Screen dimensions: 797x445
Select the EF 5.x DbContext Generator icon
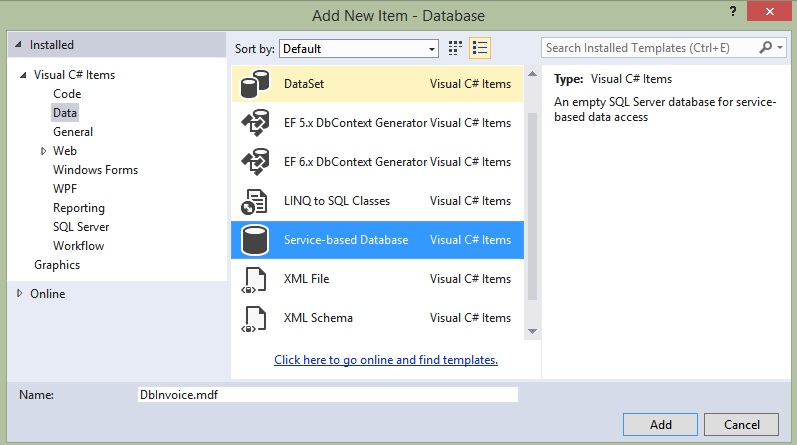coord(253,124)
